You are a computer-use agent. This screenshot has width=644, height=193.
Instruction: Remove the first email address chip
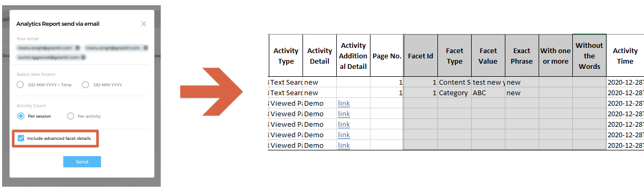point(77,48)
